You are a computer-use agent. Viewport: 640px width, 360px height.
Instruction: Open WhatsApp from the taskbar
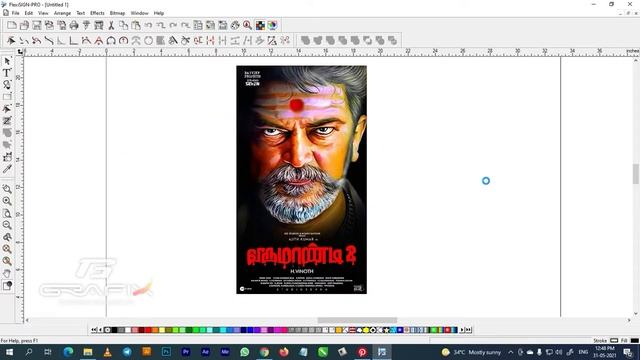coord(244,352)
